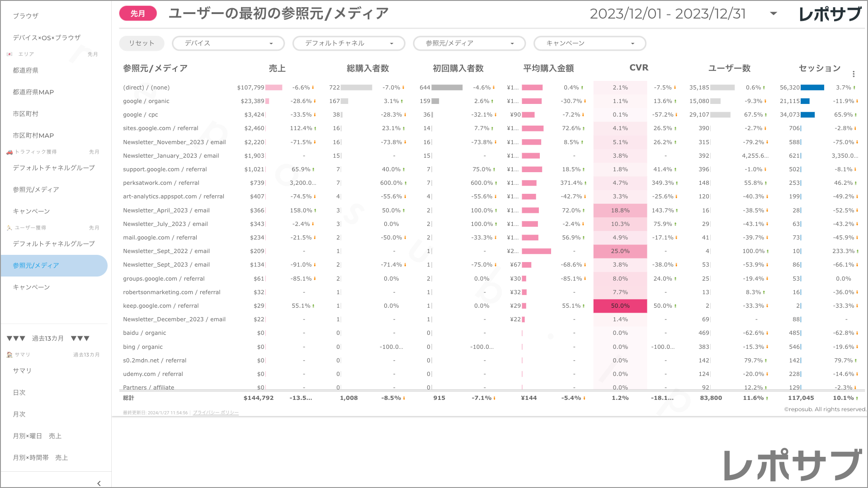This screenshot has width=868, height=488.
Task: Open the デバイス filter dropdown
Action: point(228,43)
